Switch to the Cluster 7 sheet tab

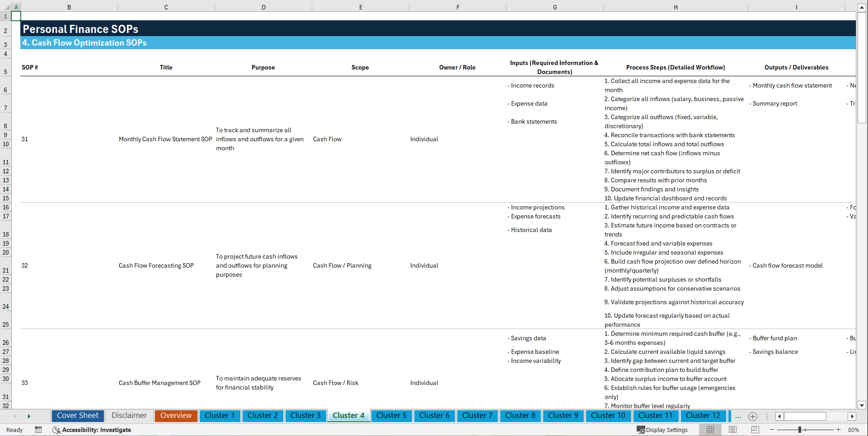pyautogui.click(x=477, y=416)
